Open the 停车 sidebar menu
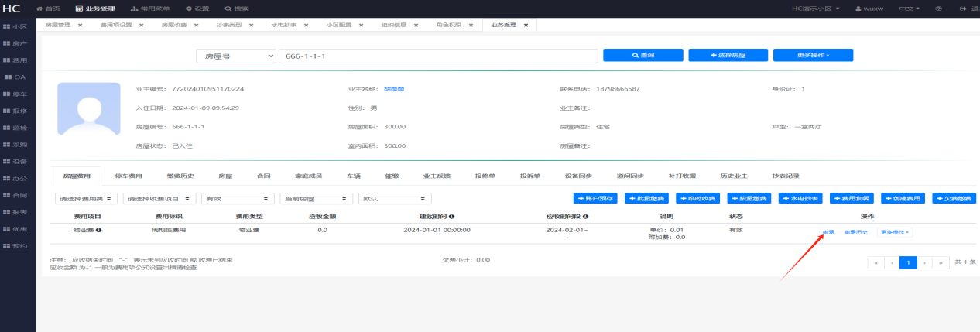This screenshot has width=980, height=332. [15, 94]
